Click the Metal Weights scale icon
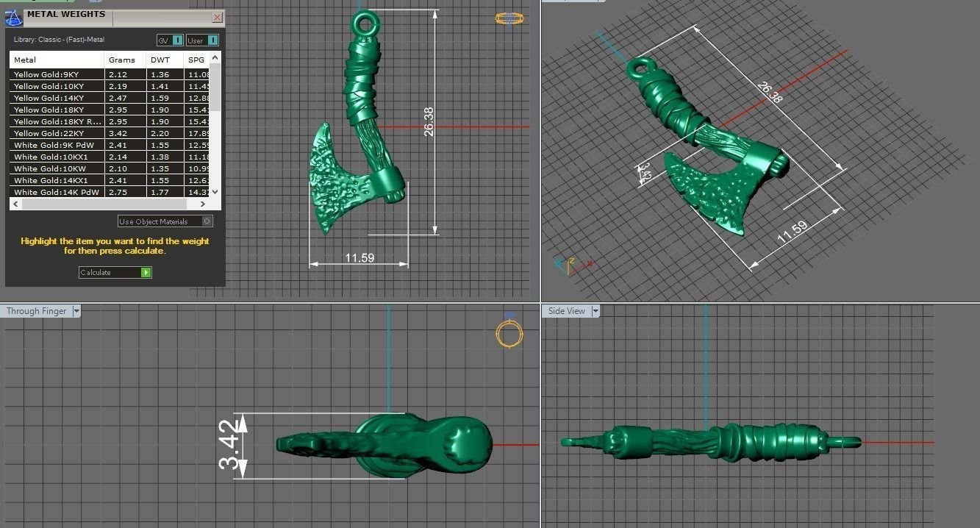 [x=14, y=17]
